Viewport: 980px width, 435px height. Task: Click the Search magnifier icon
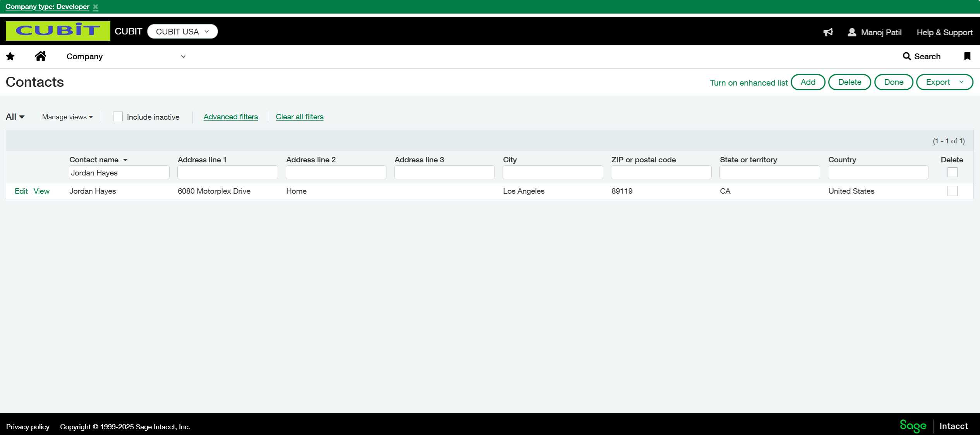(906, 57)
